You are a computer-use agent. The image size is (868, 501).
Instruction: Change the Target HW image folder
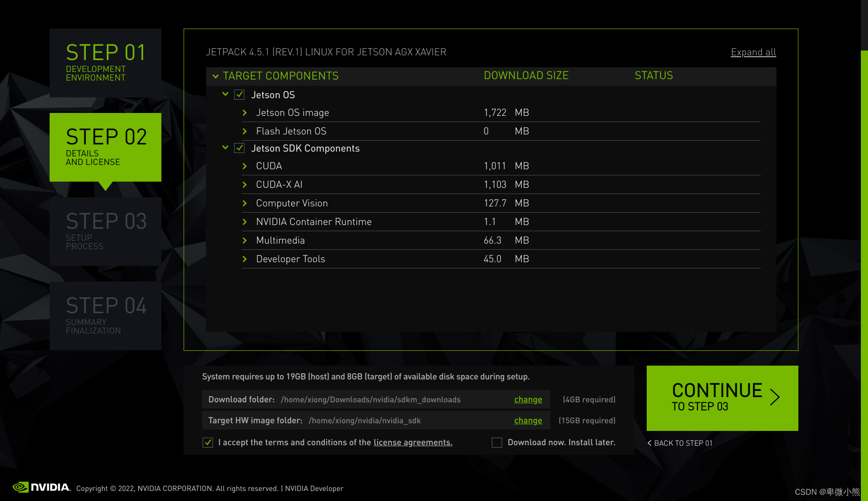(528, 420)
